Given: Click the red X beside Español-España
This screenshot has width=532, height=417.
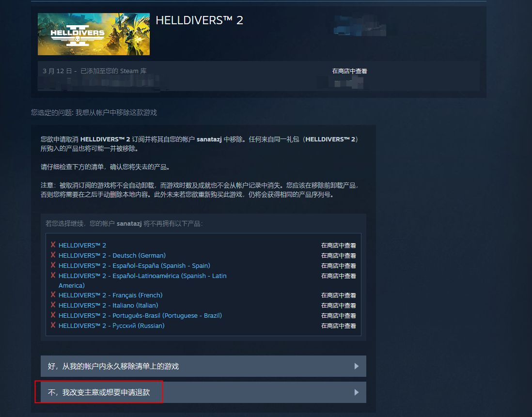Looking at the screenshot, I should point(53,265).
